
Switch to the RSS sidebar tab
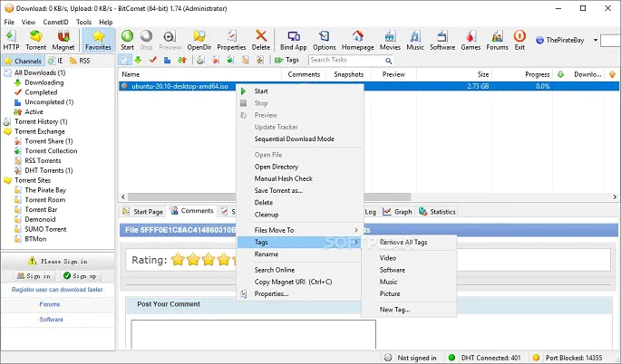coord(80,61)
